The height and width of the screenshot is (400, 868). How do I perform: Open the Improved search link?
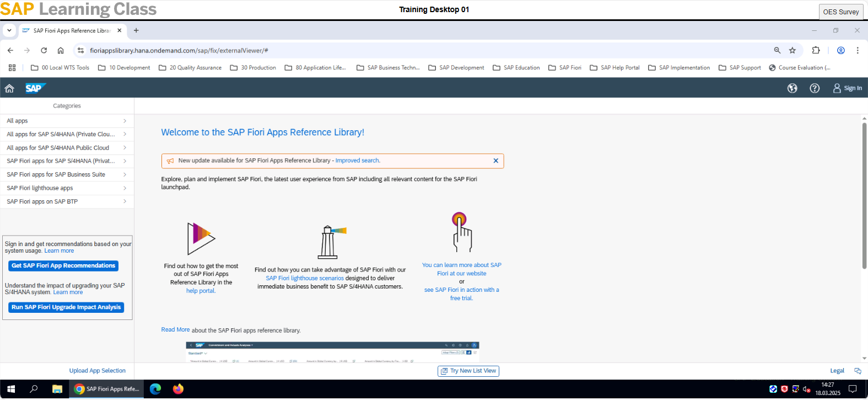pyautogui.click(x=358, y=161)
